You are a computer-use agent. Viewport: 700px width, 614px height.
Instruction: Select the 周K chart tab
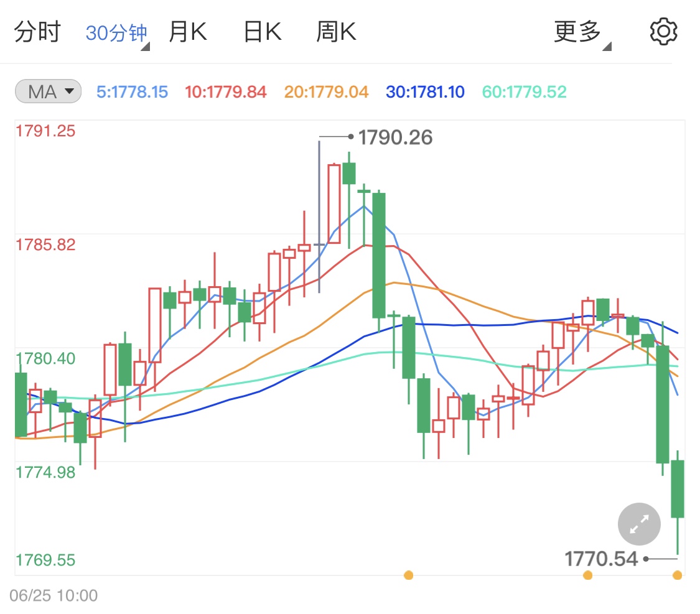[x=336, y=32]
